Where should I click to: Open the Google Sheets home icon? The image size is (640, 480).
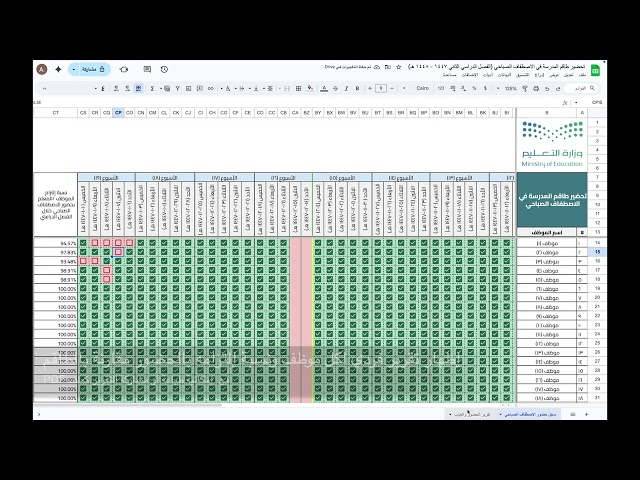click(x=596, y=70)
